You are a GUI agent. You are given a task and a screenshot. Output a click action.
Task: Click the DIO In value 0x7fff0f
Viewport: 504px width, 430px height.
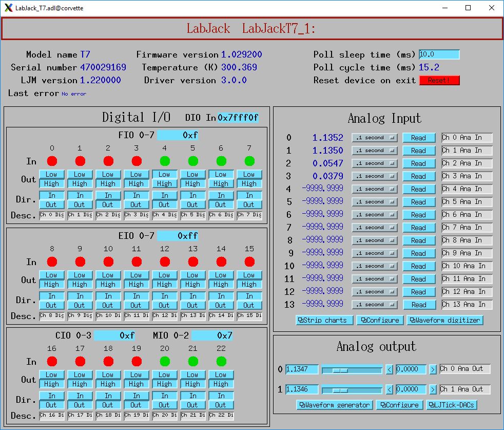238,118
